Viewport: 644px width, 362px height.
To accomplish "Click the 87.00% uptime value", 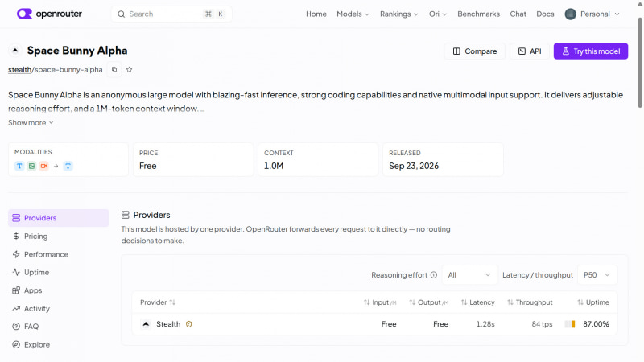I will point(596,324).
